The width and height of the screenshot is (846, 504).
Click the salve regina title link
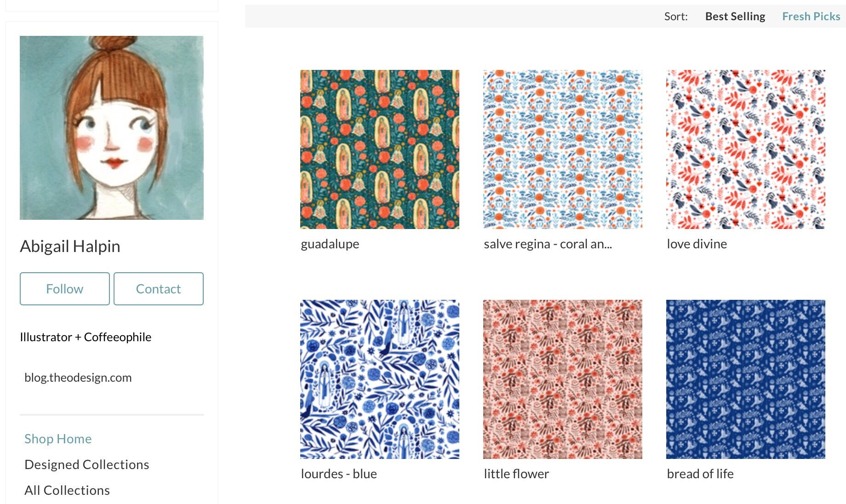(548, 244)
